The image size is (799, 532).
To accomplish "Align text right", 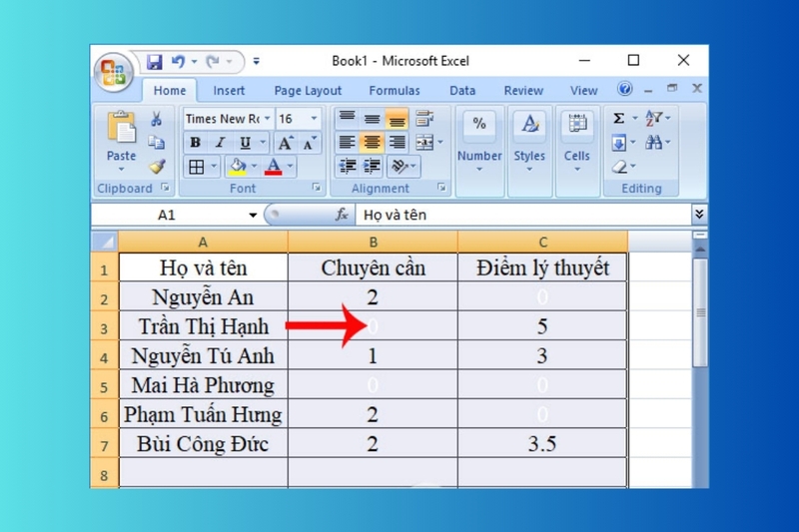I will [x=397, y=142].
